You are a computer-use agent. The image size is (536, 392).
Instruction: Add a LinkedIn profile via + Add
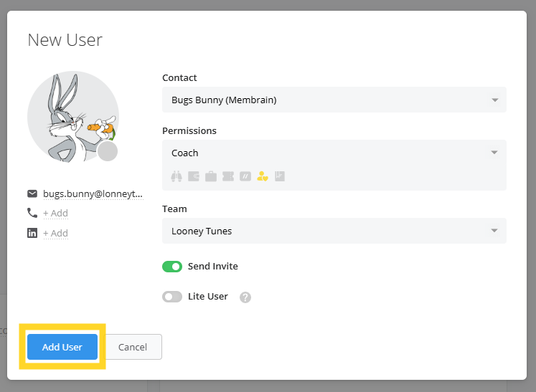click(x=55, y=234)
